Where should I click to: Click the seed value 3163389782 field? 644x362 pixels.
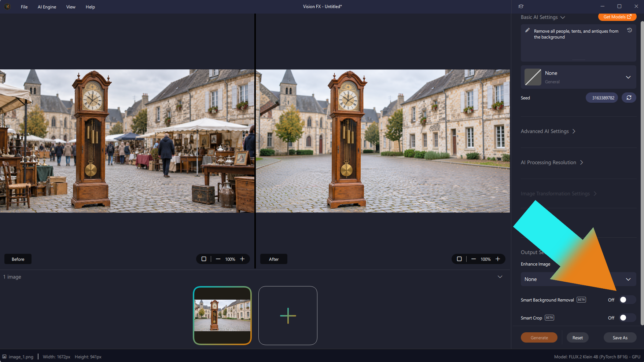[602, 98]
